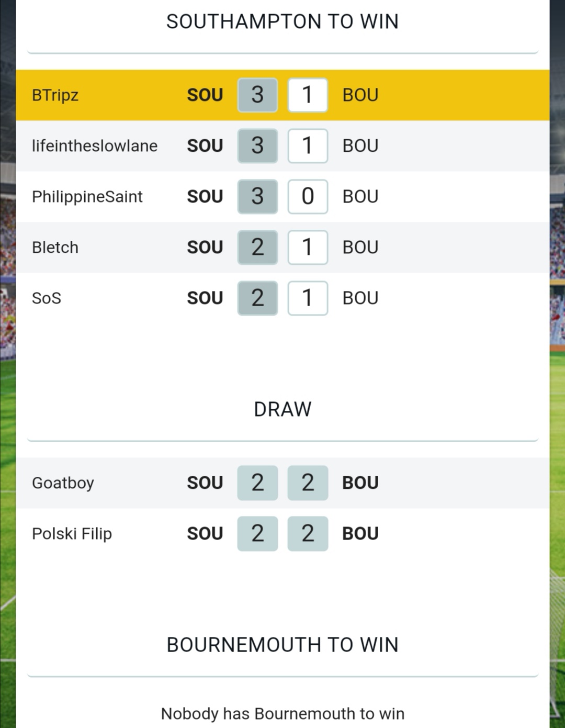565x728 pixels.
Task: Click Southampton To Win section header
Action: (282, 21)
